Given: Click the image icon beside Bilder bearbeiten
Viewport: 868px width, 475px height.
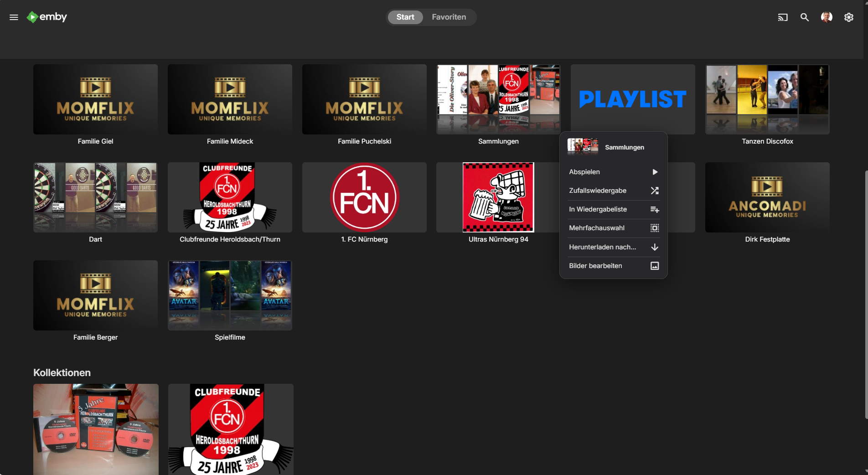Looking at the screenshot, I should [x=655, y=266].
